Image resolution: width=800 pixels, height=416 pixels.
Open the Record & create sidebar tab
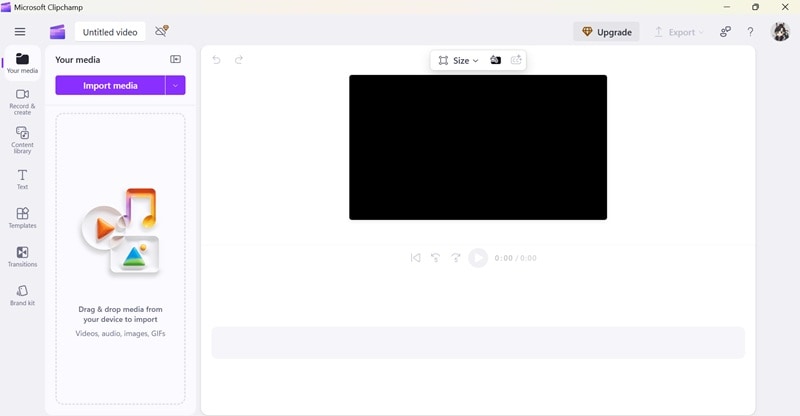tap(22, 102)
